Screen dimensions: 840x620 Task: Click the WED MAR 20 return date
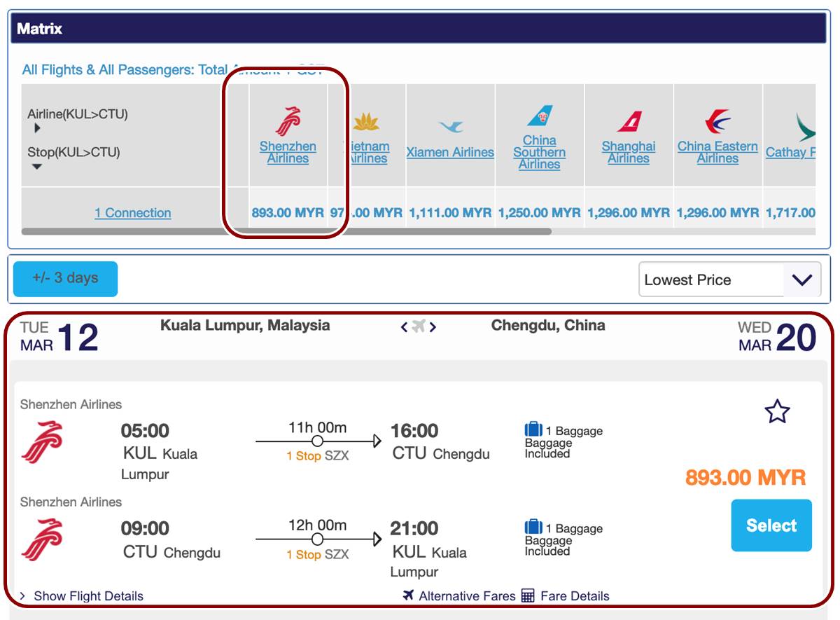[777, 337]
